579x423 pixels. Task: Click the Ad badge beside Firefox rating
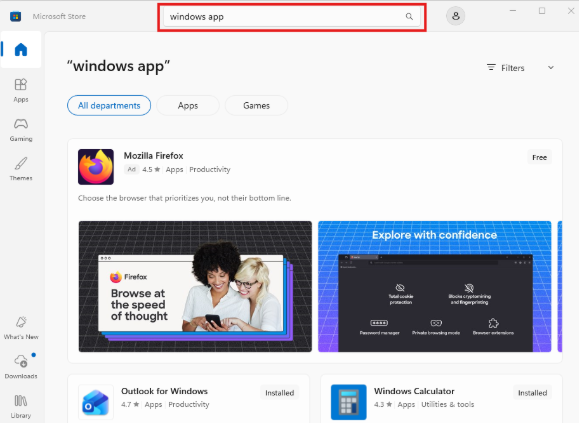[x=131, y=169]
